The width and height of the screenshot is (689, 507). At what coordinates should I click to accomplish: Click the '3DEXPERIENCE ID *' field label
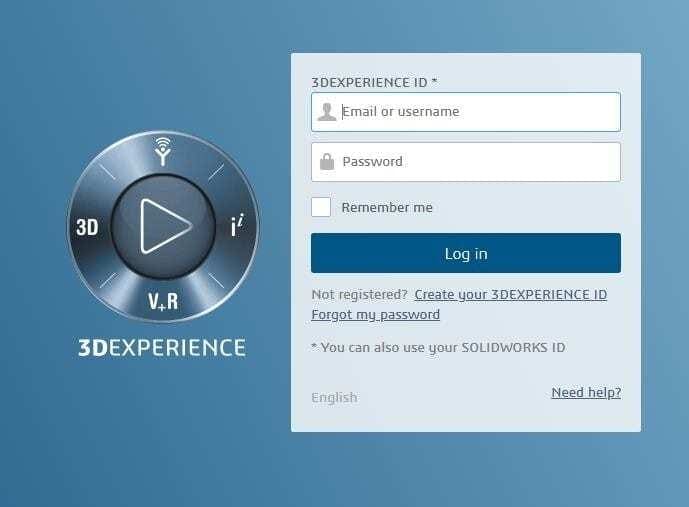pos(374,82)
